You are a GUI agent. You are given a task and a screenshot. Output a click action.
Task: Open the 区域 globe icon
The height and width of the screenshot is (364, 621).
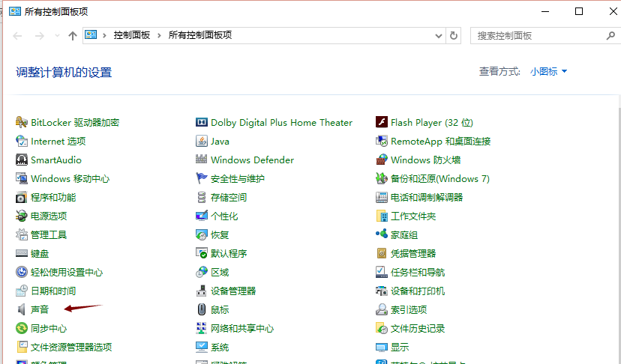pyautogui.click(x=202, y=272)
